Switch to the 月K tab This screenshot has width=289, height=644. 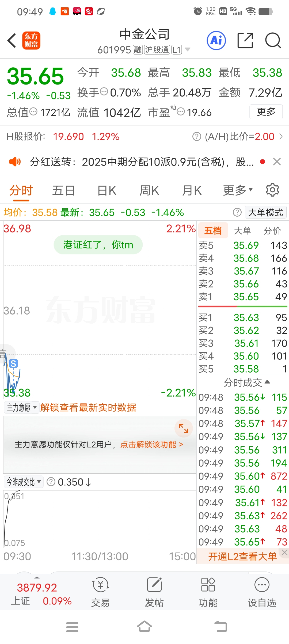pyautogui.click(x=192, y=190)
